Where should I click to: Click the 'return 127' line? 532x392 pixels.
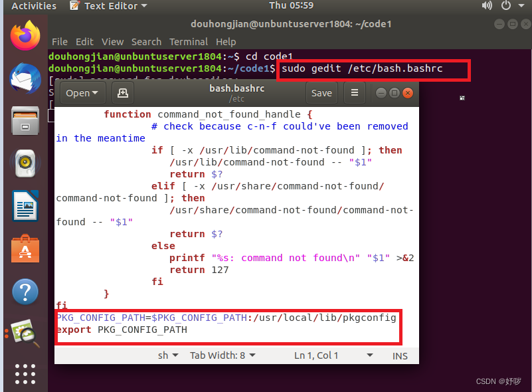(199, 270)
